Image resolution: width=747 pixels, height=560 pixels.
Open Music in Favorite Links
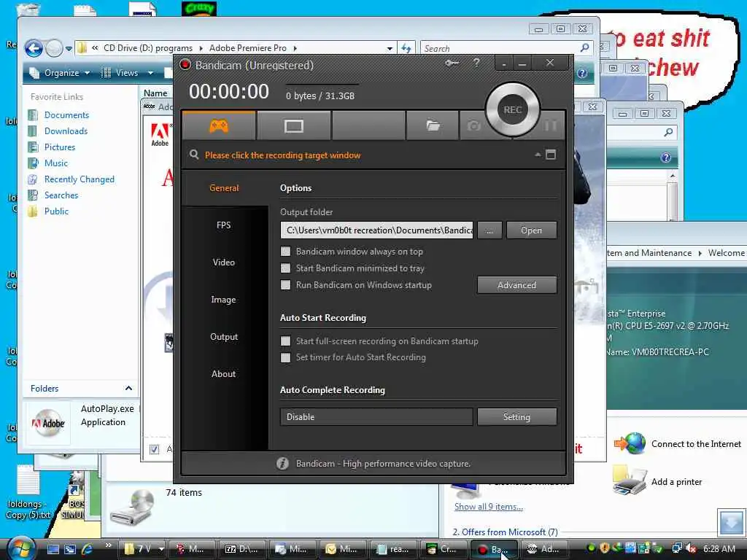pos(55,163)
